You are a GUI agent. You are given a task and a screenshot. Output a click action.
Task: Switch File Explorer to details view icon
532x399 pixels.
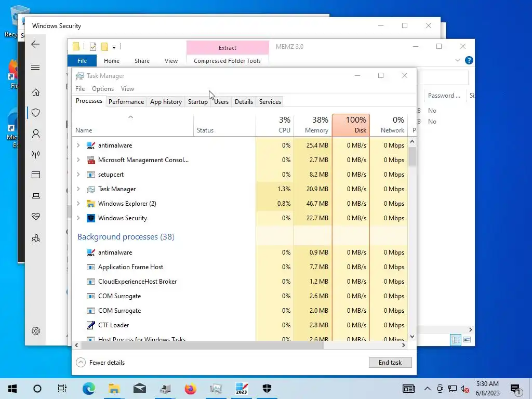pyautogui.click(x=456, y=340)
